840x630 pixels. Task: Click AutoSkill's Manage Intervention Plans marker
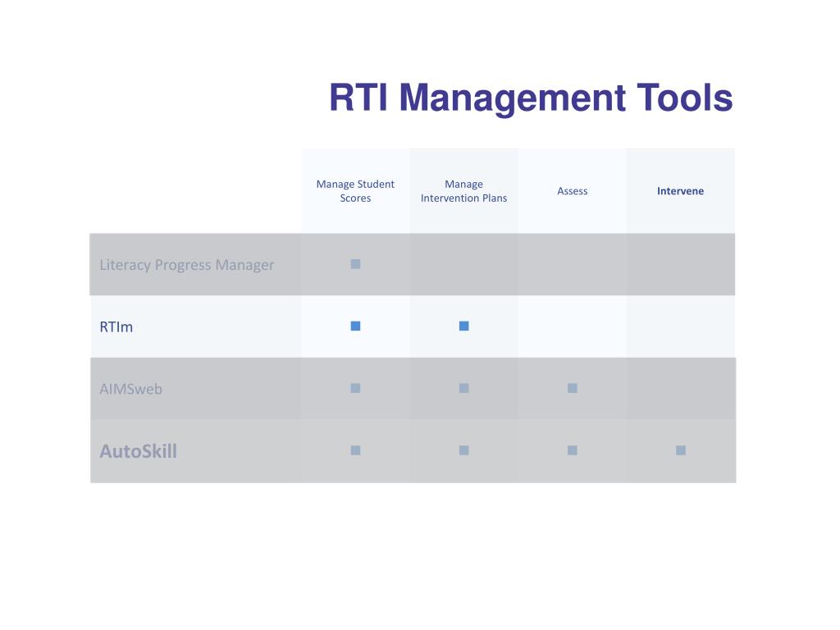tap(464, 450)
